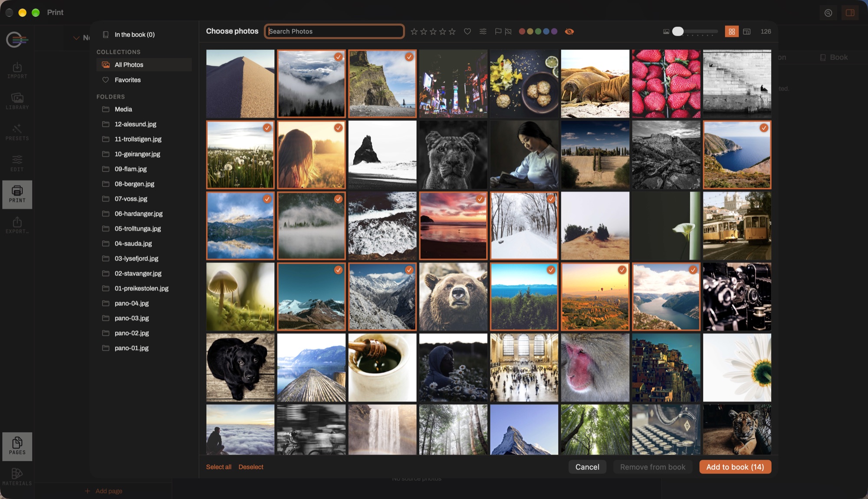Filter by the green color label
Image resolution: width=868 pixels, height=499 pixels.
click(538, 31)
